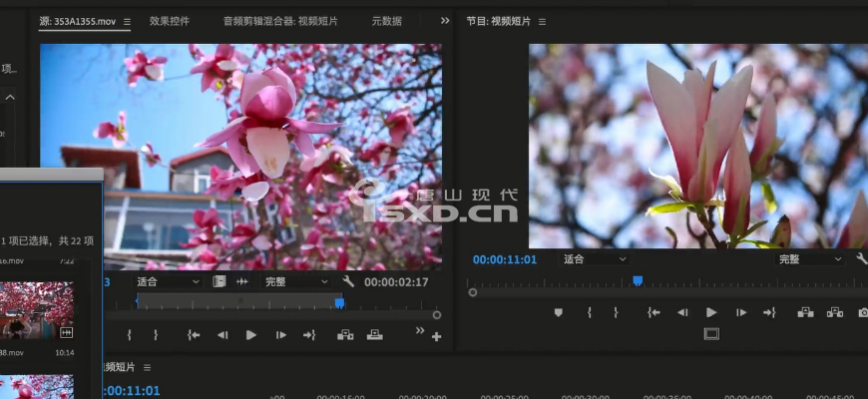Go to In point in Program monitor
Viewport: 868px width, 399px height.
(x=653, y=312)
